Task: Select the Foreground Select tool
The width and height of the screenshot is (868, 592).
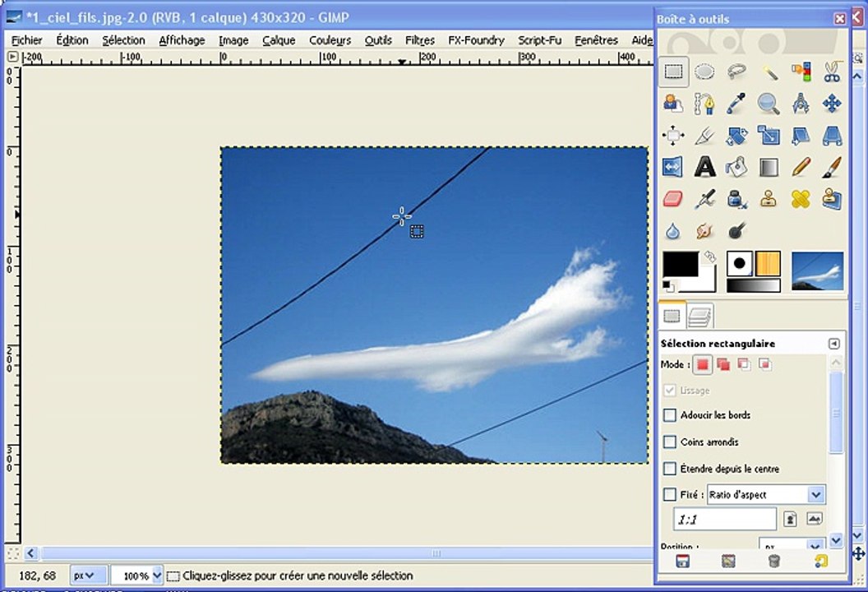Action: pos(673,103)
